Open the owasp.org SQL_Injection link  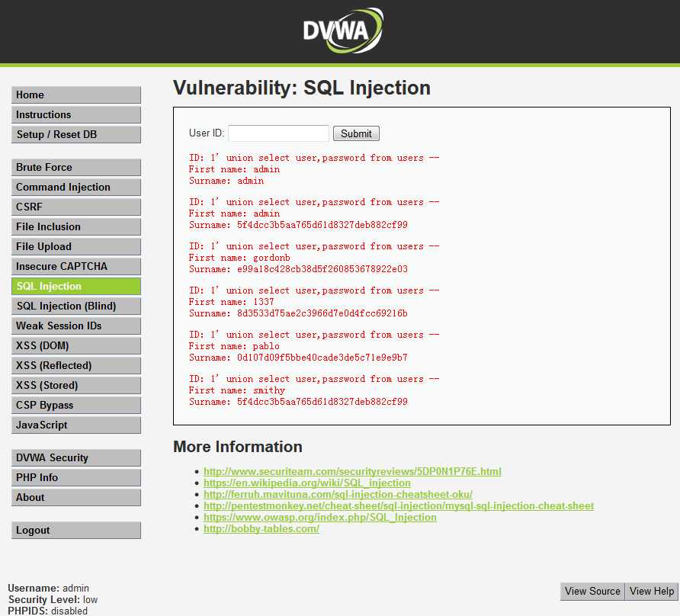[320, 518]
